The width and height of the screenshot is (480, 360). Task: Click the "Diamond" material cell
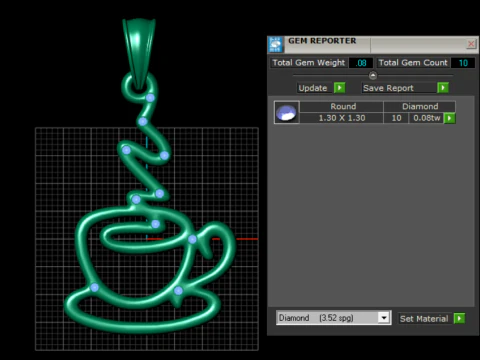(x=420, y=106)
